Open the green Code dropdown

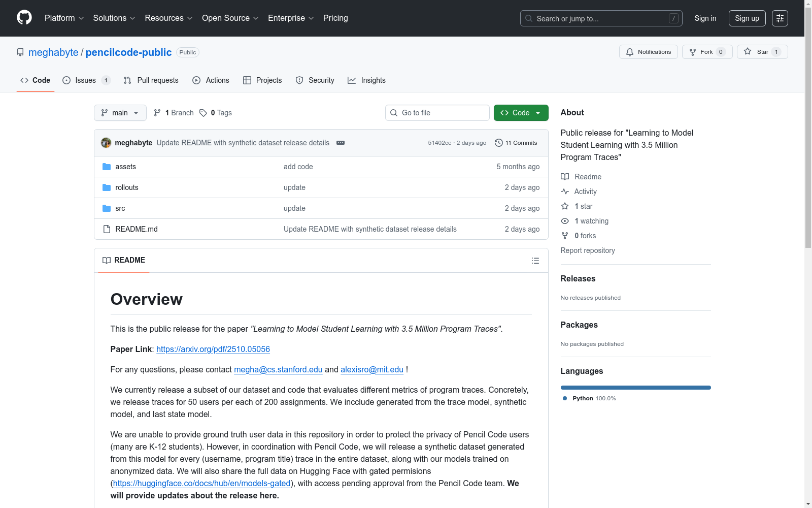click(x=521, y=113)
